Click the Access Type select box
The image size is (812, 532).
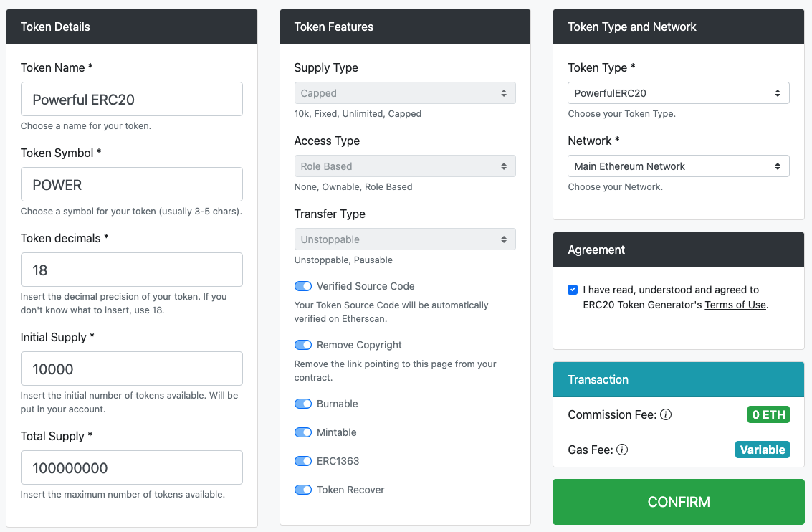404,166
